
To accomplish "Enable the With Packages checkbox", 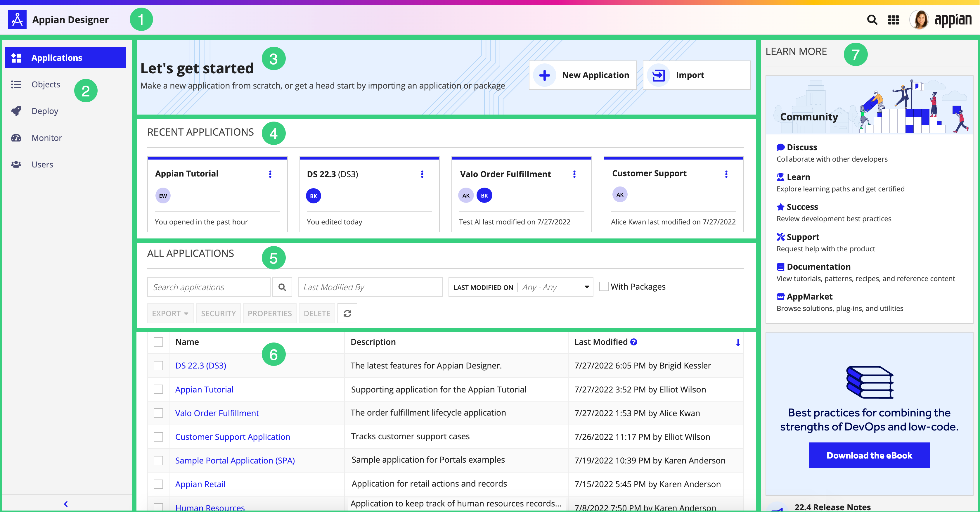I will pyautogui.click(x=603, y=286).
